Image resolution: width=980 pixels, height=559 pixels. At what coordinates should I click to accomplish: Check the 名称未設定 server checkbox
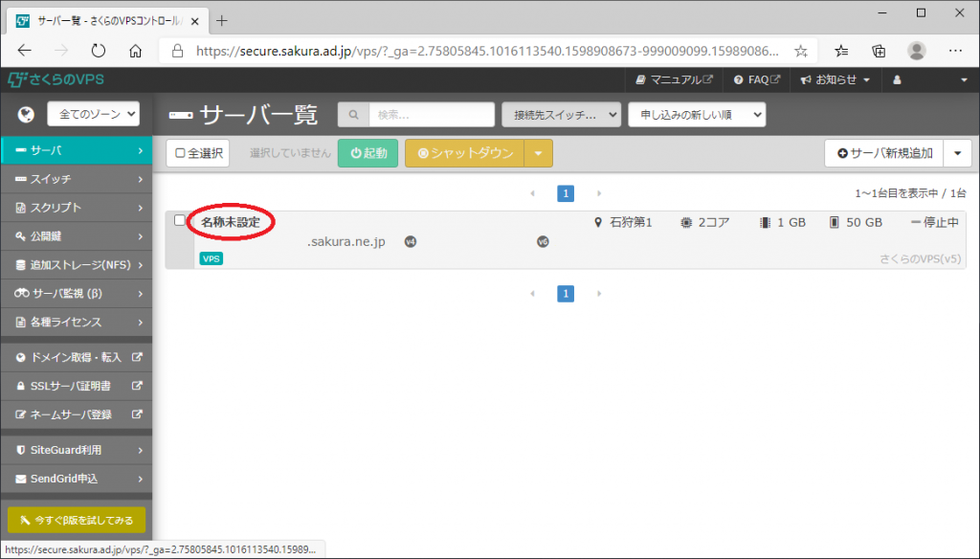[180, 221]
